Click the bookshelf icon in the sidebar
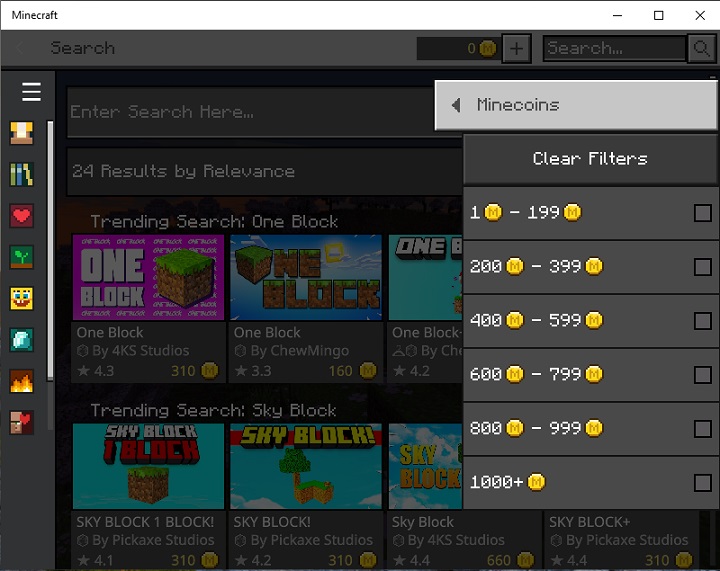Viewport: 720px width, 571px height. tap(22, 174)
